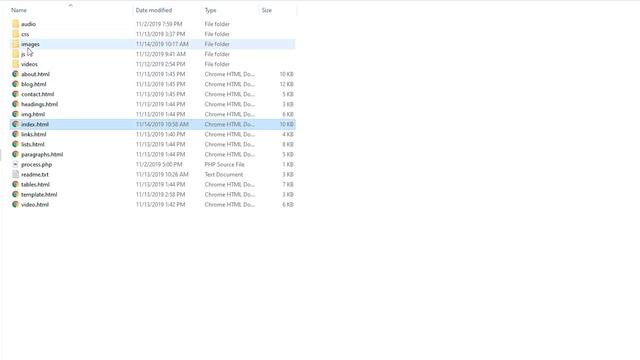This screenshot has height=360, width=640.
Task: Select the js folder icon
Action: click(x=16, y=54)
